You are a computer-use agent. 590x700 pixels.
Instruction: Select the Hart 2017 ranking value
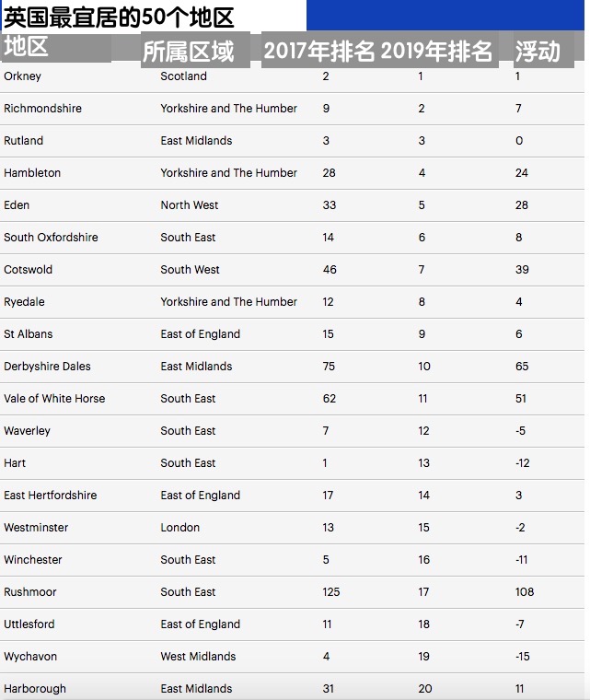325,463
